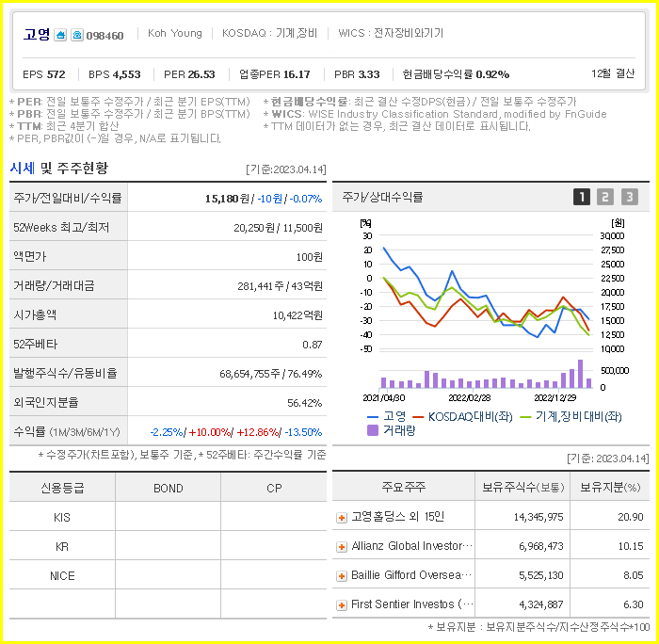Select the EPS 572 value
The width and height of the screenshot is (659, 644).
pyautogui.click(x=44, y=74)
